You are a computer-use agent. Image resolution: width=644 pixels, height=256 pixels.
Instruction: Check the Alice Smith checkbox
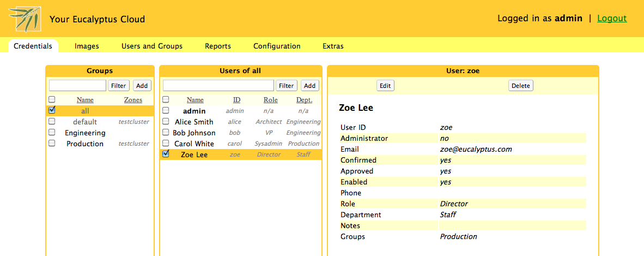(x=166, y=121)
